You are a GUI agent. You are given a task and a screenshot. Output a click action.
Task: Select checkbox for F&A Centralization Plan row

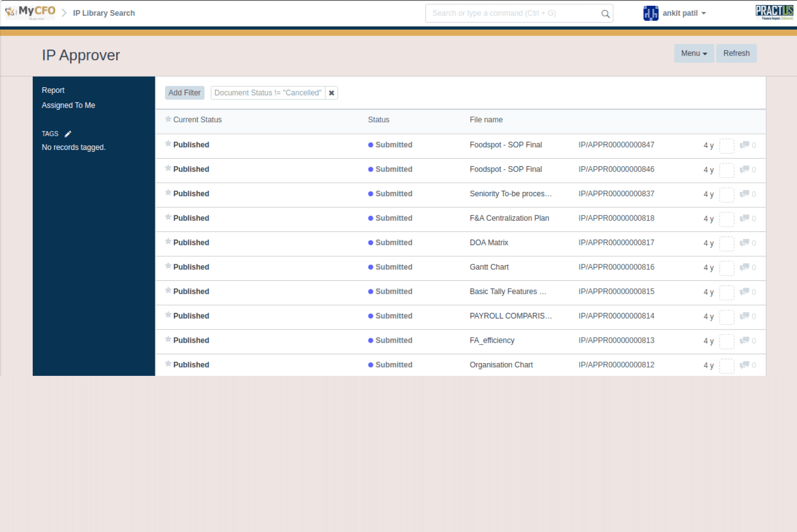click(726, 219)
